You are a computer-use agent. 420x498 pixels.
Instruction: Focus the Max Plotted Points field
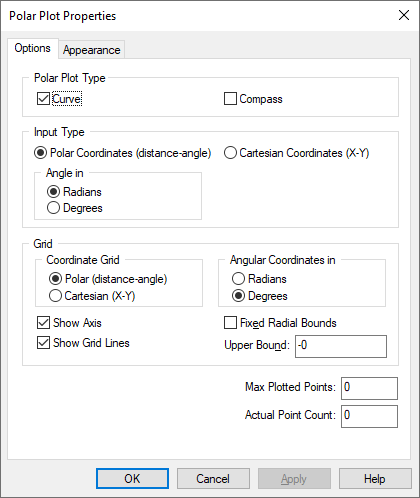coord(369,388)
